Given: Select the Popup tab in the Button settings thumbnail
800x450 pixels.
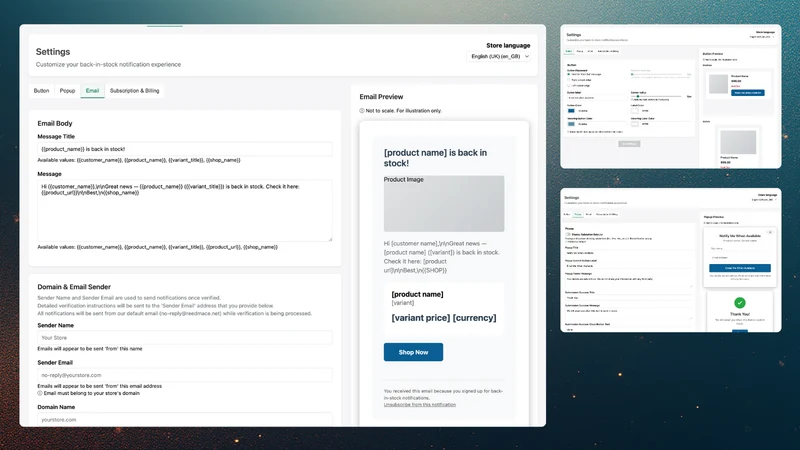Looking at the screenshot, I should (x=580, y=51).
